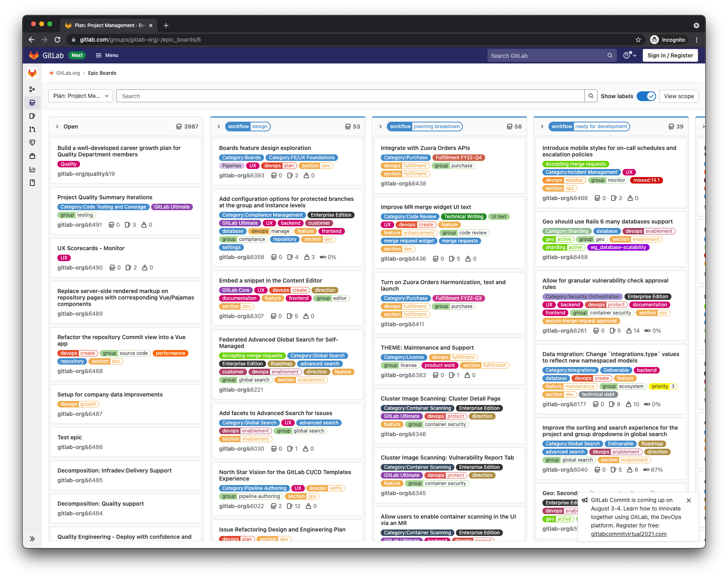Click progress 67% indicator on gitlab-org&6040
The width and height of the screenshot is (728, 578).
pyautogui.click(x=653, y=470)
